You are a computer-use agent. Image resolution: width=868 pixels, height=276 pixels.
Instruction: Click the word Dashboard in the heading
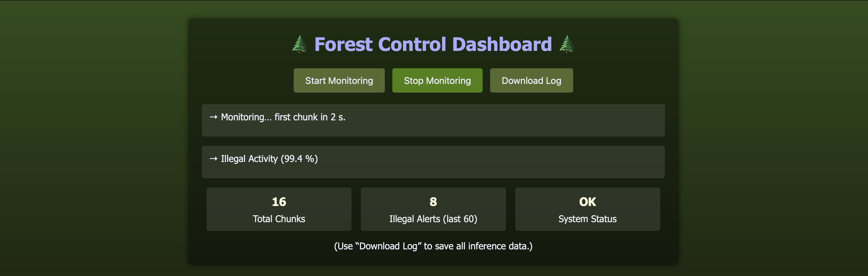502,44
